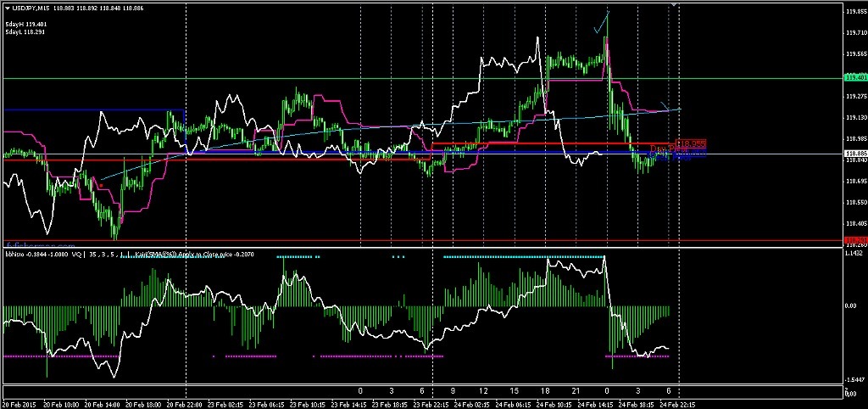This screenshot has width=868, height=409.
Task: Click the 119.855 value on price scale
Action: (854, 12)
